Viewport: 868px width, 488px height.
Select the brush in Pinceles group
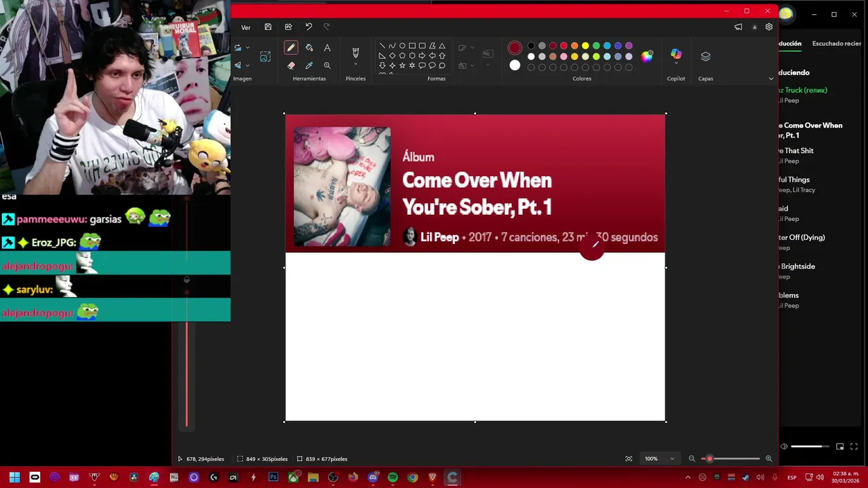(355, 52)
